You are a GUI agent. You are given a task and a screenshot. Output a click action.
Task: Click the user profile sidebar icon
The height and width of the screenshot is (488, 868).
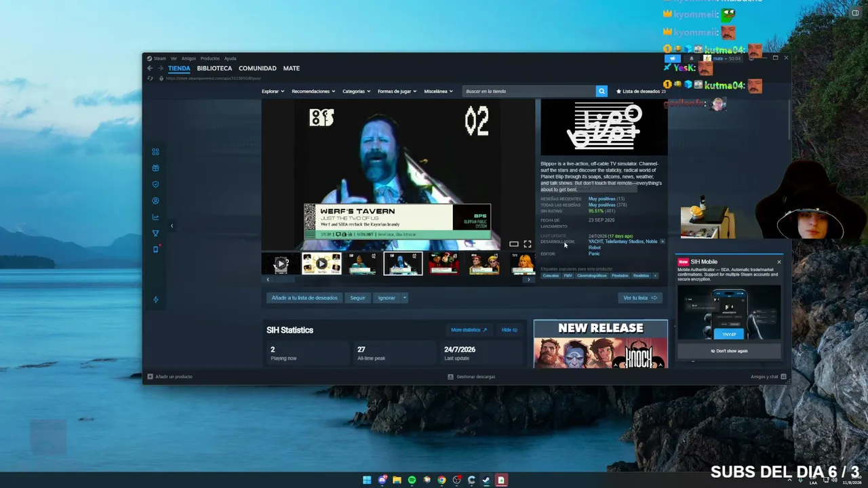(155, 201)
